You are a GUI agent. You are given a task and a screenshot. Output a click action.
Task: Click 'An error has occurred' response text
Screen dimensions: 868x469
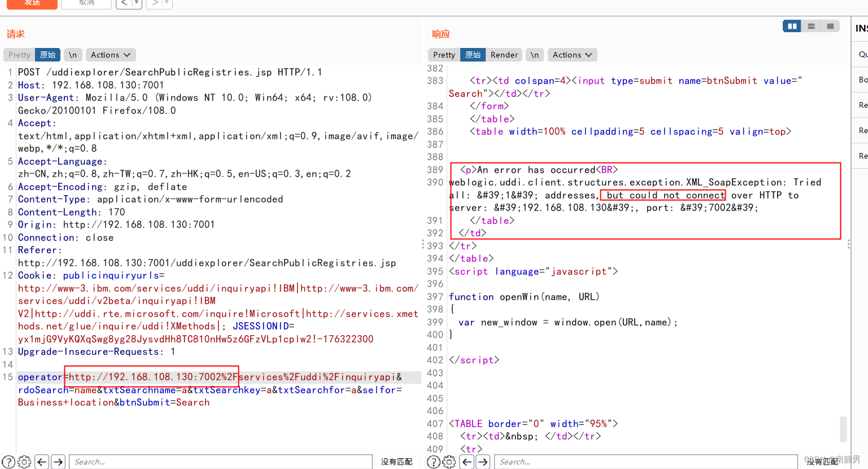[x=536, y=170]
